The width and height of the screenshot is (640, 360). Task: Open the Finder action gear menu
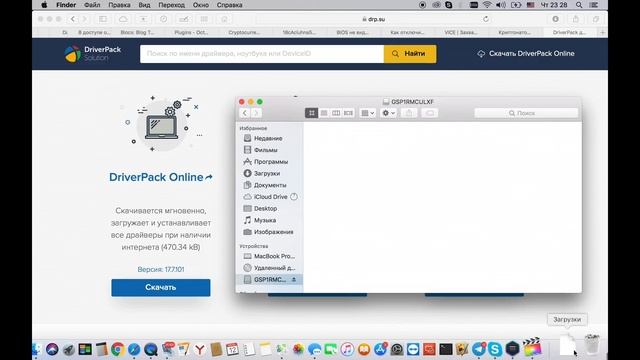[x=388, y=113]
